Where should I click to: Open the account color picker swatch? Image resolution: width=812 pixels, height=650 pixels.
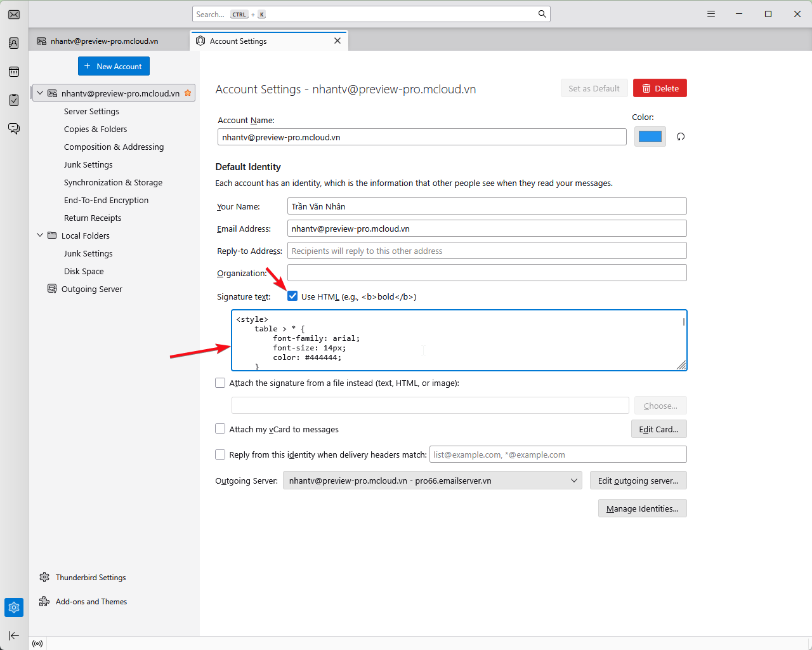pyautogui.click(x=650, y=136)
